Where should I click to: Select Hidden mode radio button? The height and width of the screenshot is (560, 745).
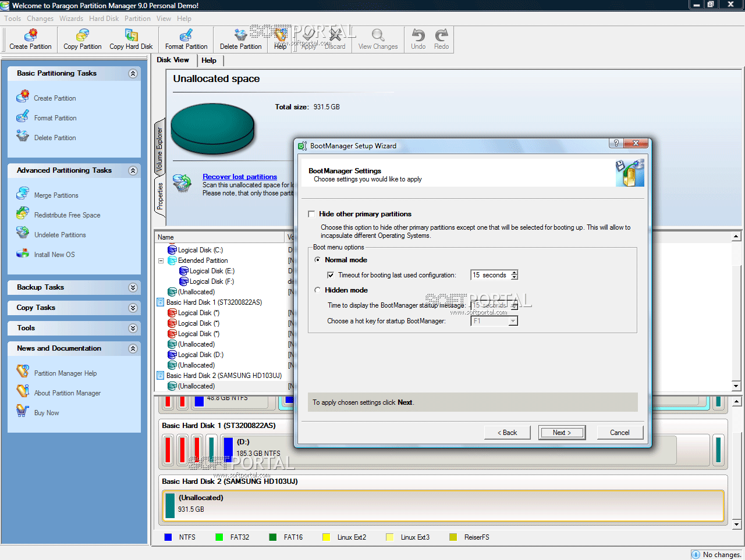click(x=317, y=290)
